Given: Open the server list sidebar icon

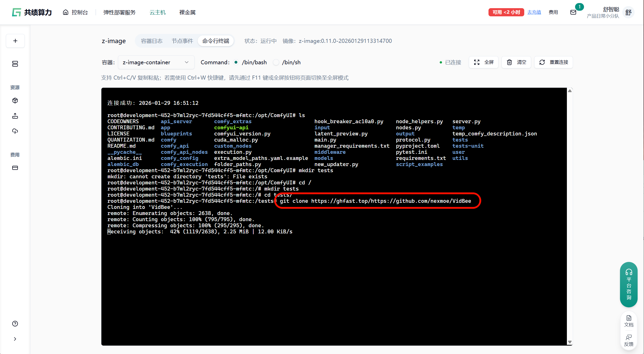Looking at the screenshot, I should click(15, 64).
